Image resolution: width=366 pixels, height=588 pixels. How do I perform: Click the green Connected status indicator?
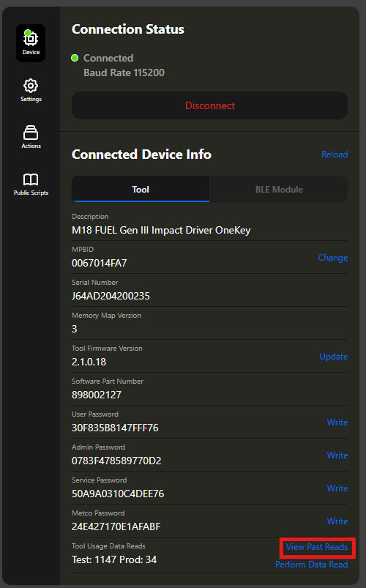click(x=75, y=58)
